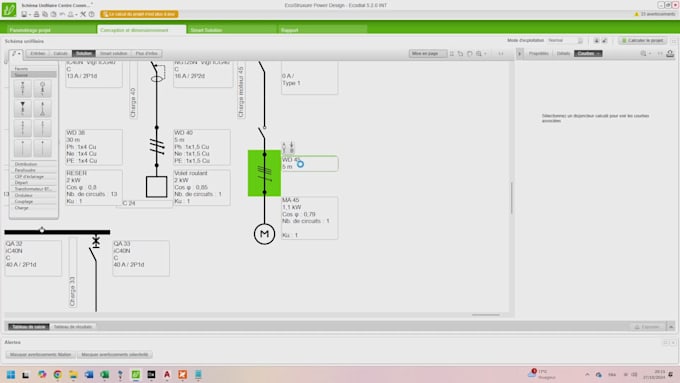This screenshot has width=680, height=383.
Task: Select the QA 33 circuit breaker symbol
Action: (95, 249)
